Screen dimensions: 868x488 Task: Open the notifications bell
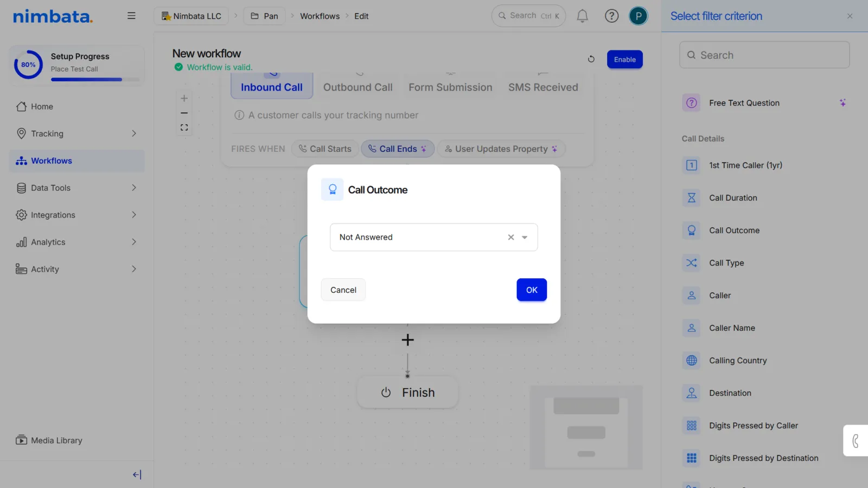pos(582,16)
